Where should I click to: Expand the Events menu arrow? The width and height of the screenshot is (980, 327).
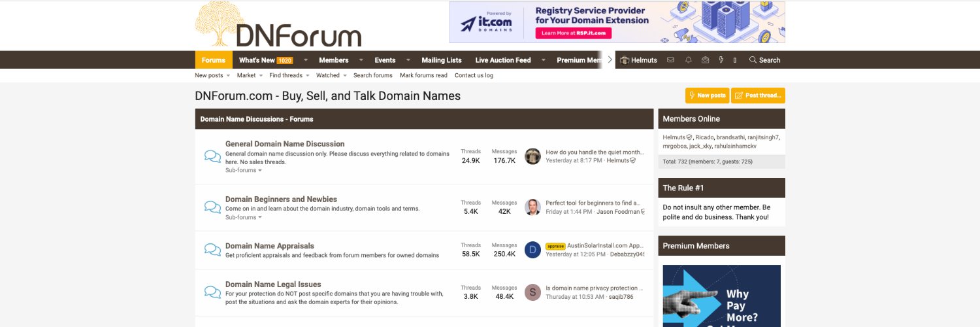[x=408, y=60]
